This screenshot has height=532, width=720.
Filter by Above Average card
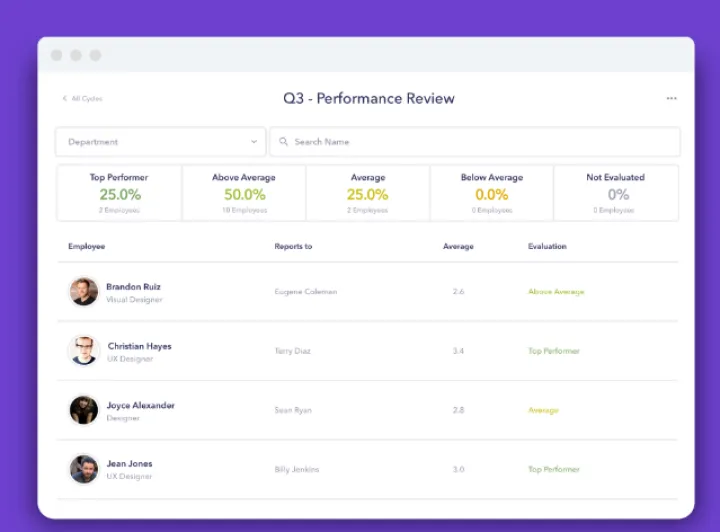click(244, 192)
